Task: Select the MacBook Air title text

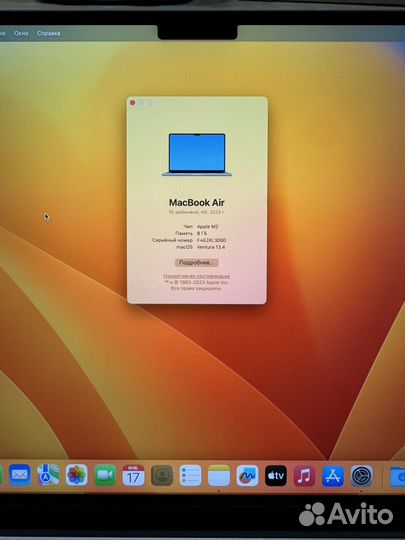Action: pyautogui.click(x=197, y=202)
